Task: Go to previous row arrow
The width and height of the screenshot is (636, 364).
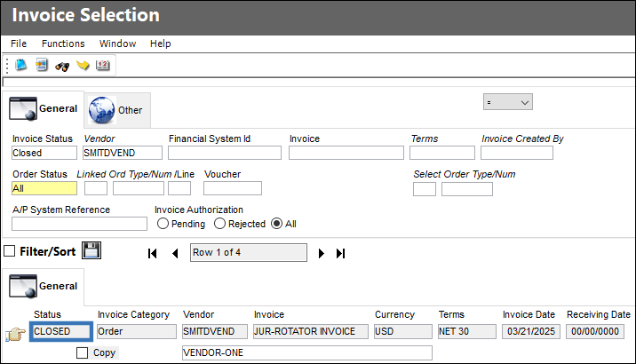Action: 175,253
